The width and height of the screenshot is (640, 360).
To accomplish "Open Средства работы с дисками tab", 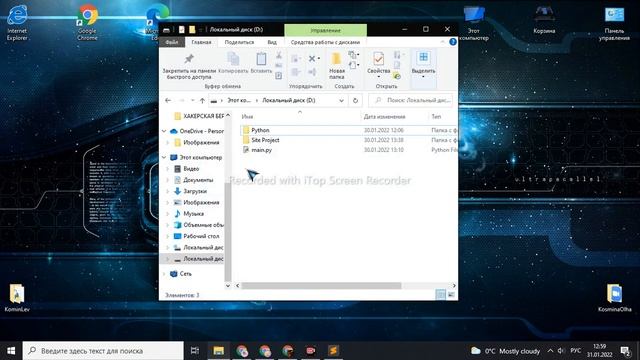I will tap(325, 42).
